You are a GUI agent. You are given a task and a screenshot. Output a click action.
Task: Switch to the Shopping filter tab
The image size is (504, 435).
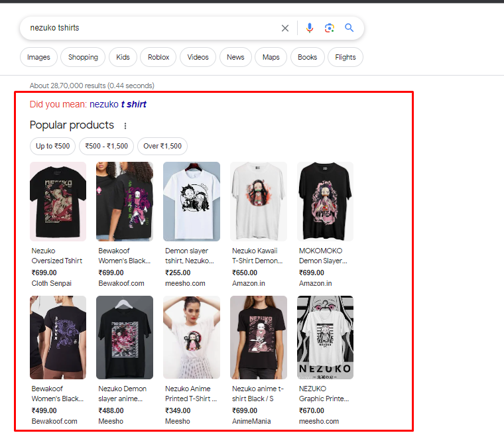[83, 57]
